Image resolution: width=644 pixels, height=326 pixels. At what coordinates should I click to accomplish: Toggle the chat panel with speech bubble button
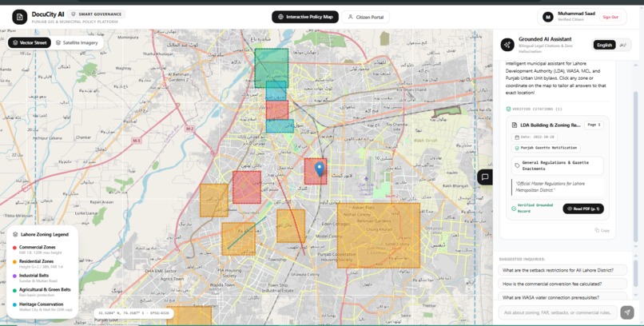pos(485,177)
